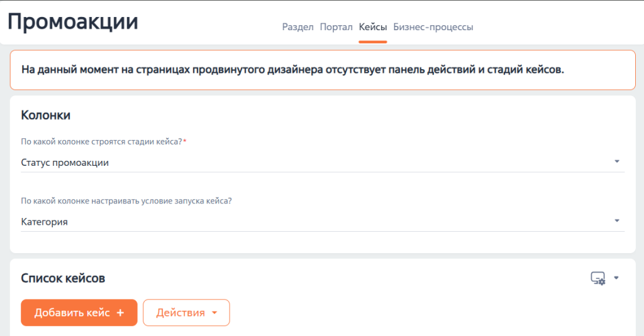Go to the Бизнес-процессы tab
This screenshot has width=644, height=336.
tap(433, 27)
